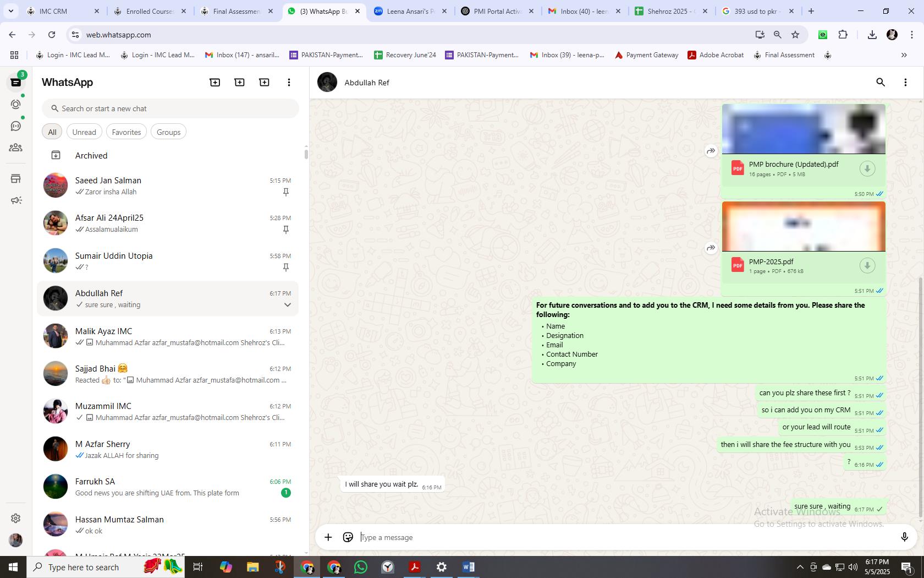Viewport: 924px width, 578px height.
Task: Forward the PMP brochure message
Action: point(711,151)
